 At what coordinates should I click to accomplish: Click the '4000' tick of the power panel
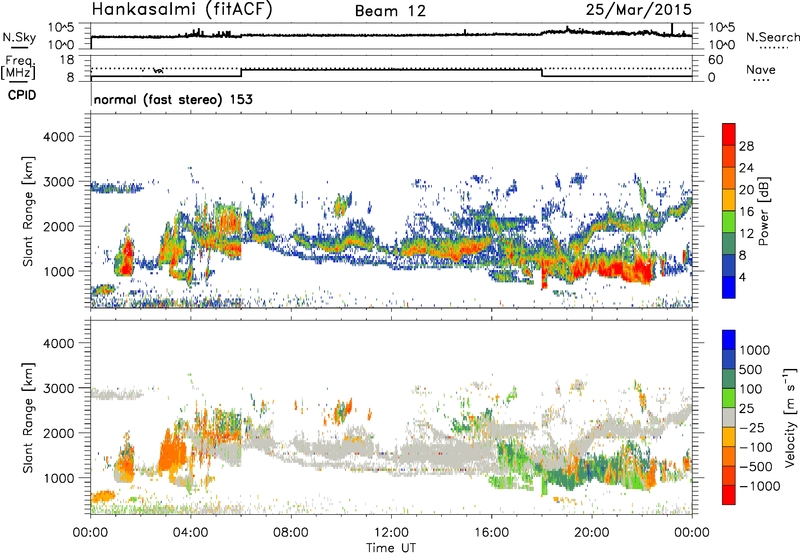click(59, 137)
